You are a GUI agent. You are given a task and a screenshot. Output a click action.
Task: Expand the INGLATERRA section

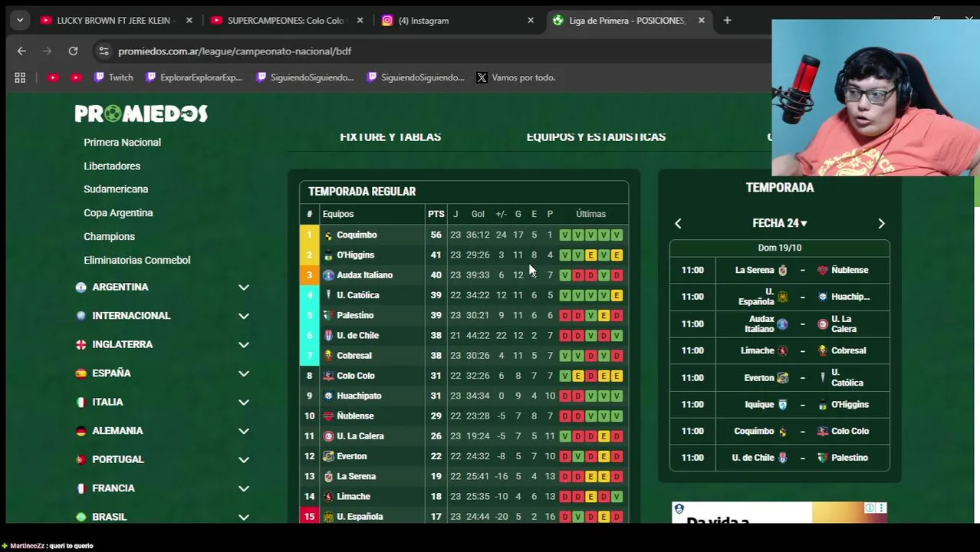coord(244,344)
